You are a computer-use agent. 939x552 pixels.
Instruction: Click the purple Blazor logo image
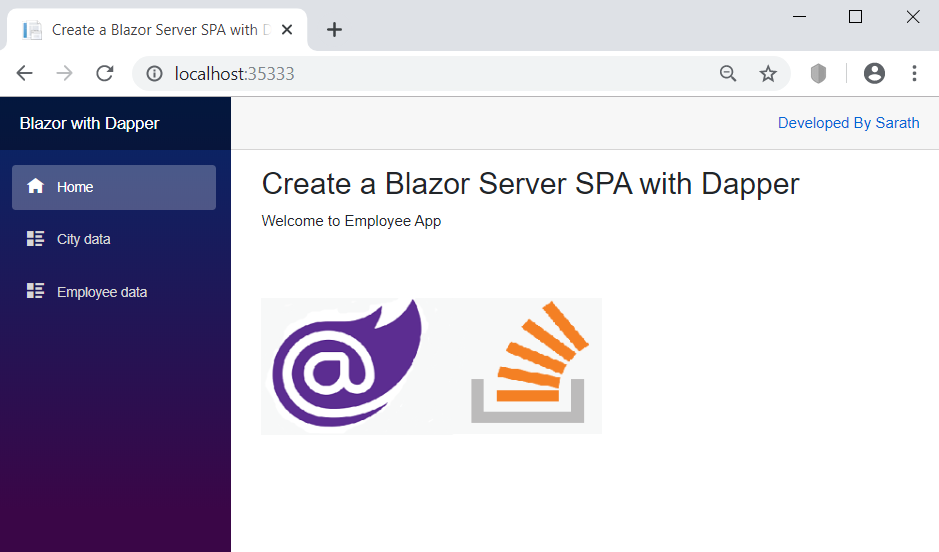pos(347,365)
